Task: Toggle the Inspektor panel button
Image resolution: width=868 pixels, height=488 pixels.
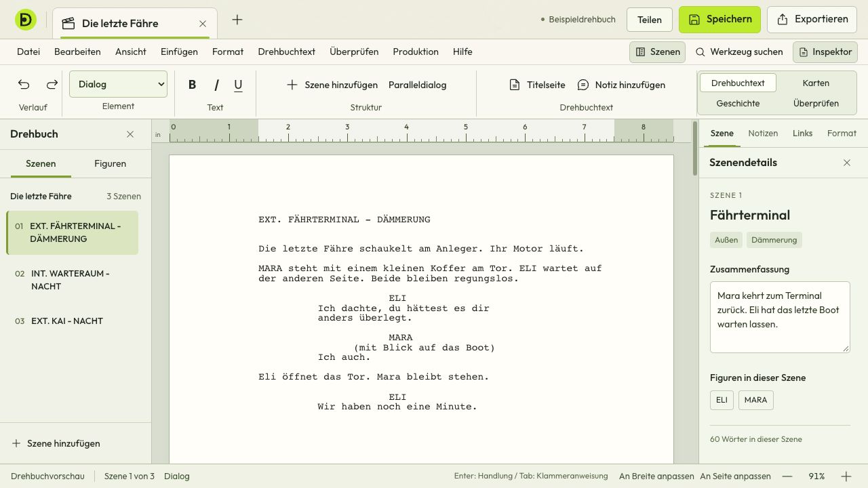Action: pos(825,52)
